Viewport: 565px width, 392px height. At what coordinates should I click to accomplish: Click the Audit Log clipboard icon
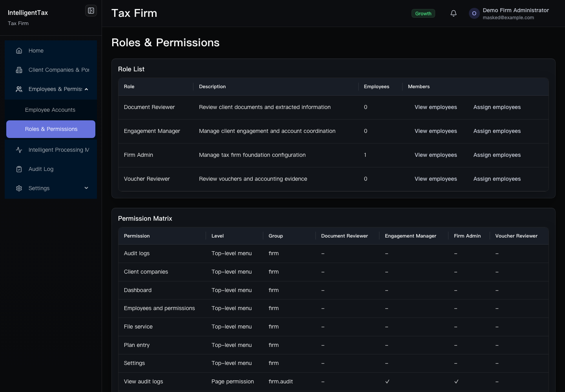click(19, 169)
